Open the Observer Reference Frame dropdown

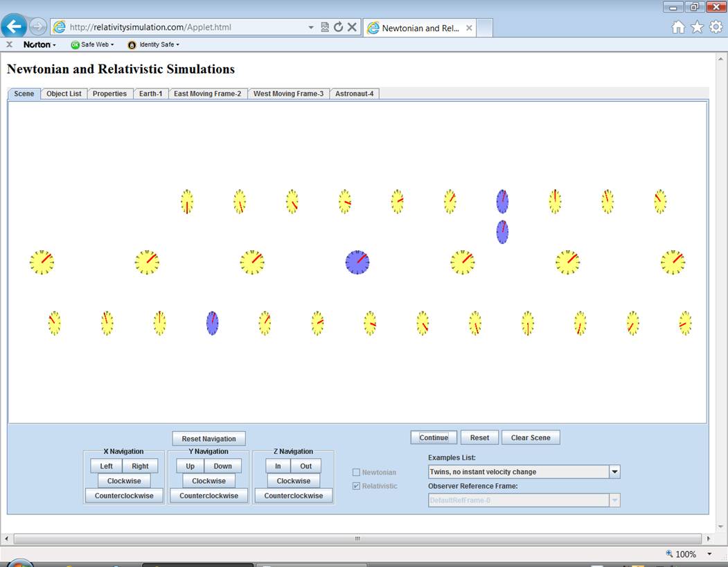(x=614, y=500)
